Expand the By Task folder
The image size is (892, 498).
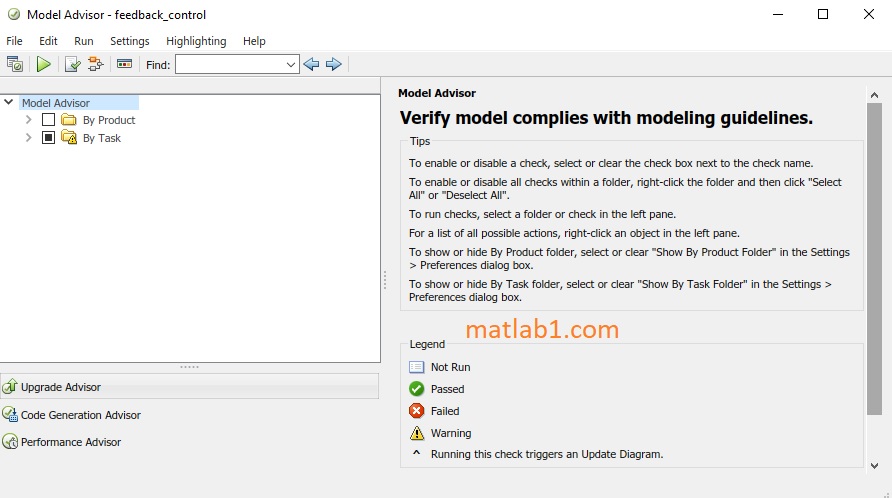point(28,138)
